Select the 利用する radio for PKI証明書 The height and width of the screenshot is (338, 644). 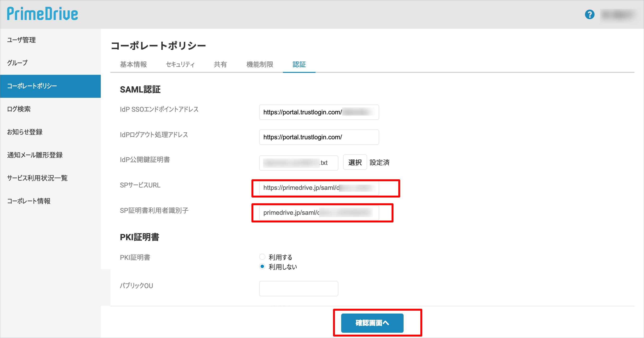(x=262, y=257)
